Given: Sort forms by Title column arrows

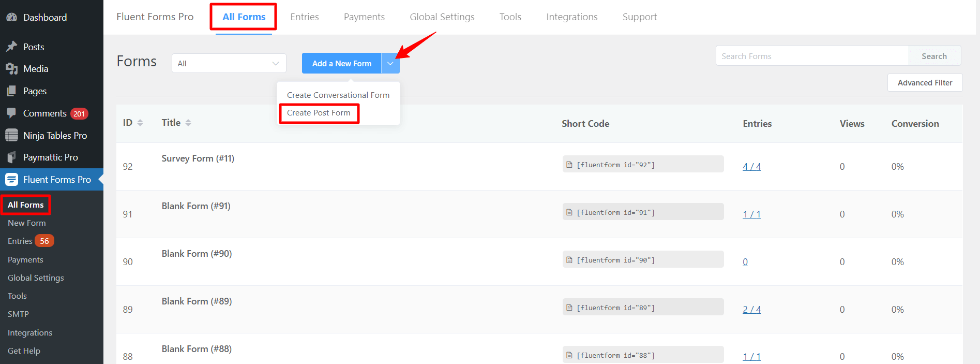Looking at the screenshot, I should point(188,123).
